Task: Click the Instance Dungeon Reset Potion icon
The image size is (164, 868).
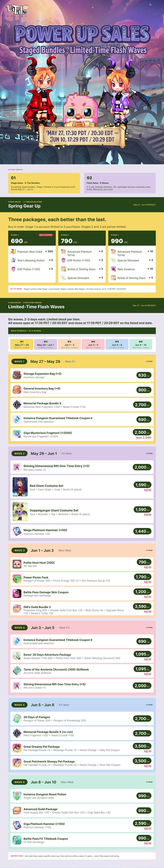Action: coord(17,796)
